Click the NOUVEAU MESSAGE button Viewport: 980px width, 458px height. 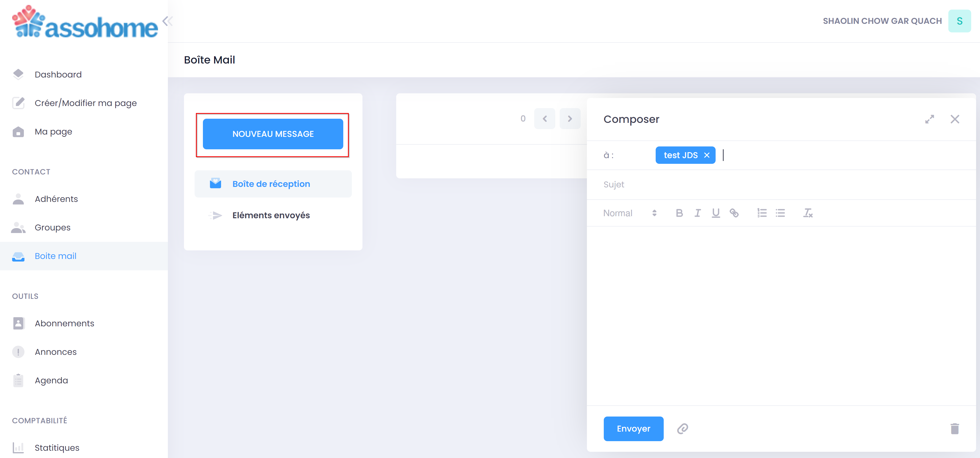point(273,134)
